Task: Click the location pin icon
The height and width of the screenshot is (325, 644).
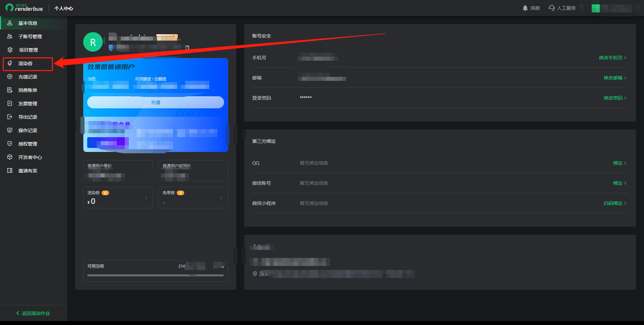Action: point(255,274)
